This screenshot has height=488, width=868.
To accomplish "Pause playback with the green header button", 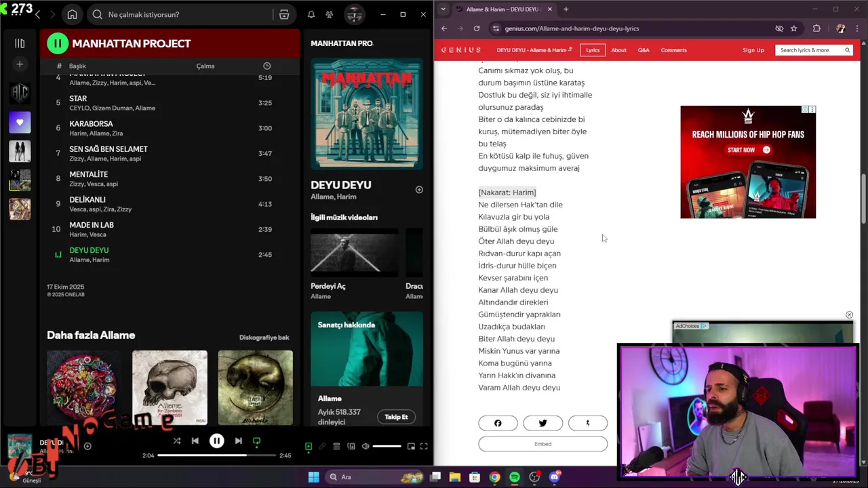I will click(58, 43).
